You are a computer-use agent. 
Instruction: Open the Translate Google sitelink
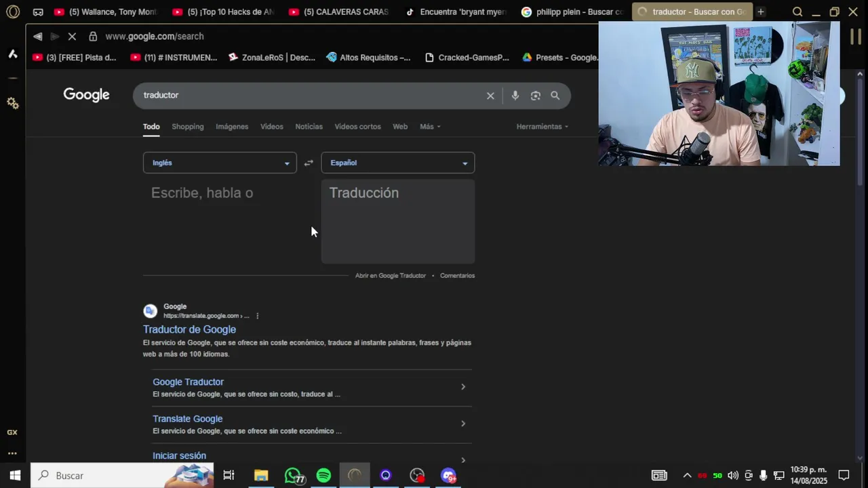pos(187,419)
